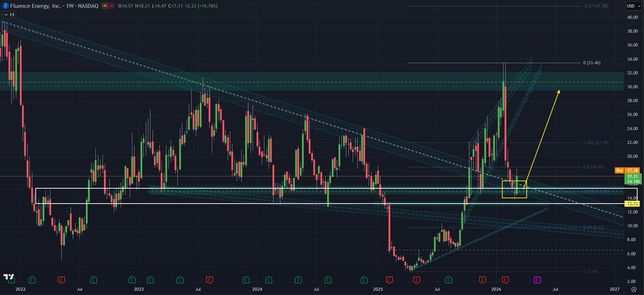Open the red earnings marker just before the 2026 label

coord(482,280)
